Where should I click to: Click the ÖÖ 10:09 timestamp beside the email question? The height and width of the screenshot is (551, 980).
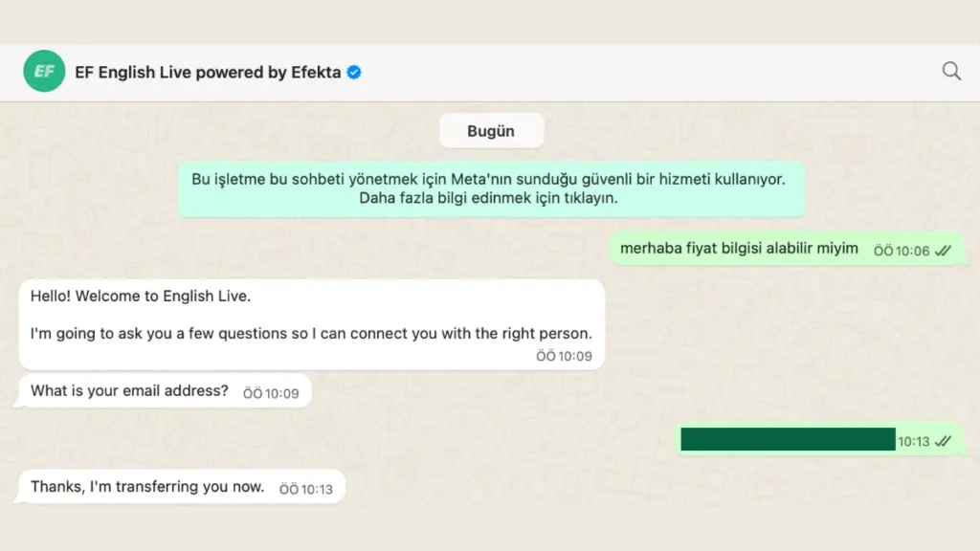(271, 393)
